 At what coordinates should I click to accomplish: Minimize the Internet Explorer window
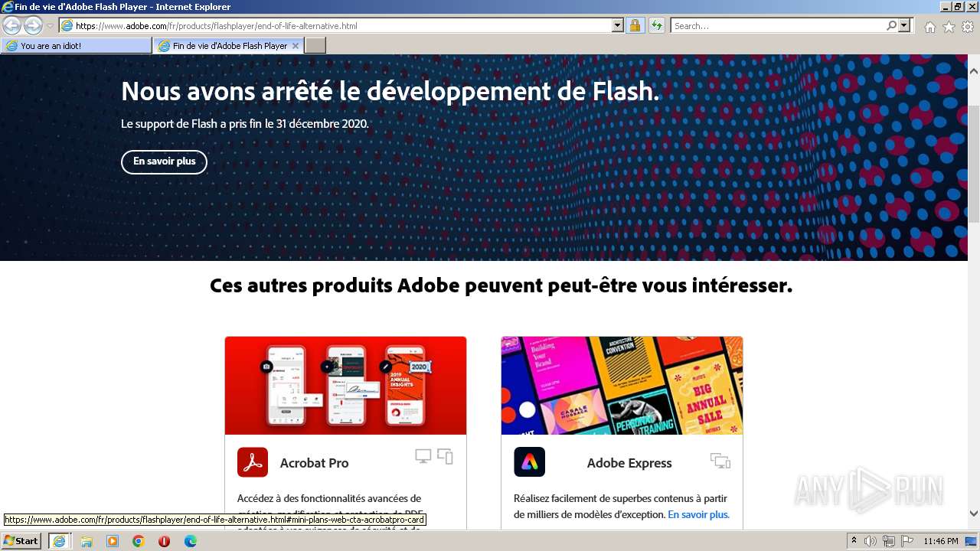click(945, 7)
